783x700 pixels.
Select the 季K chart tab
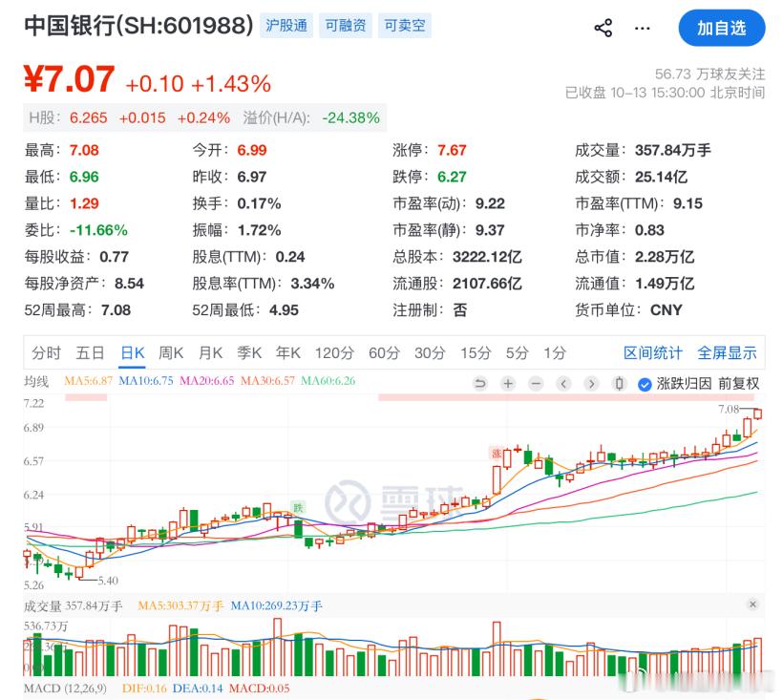point(249,353)
